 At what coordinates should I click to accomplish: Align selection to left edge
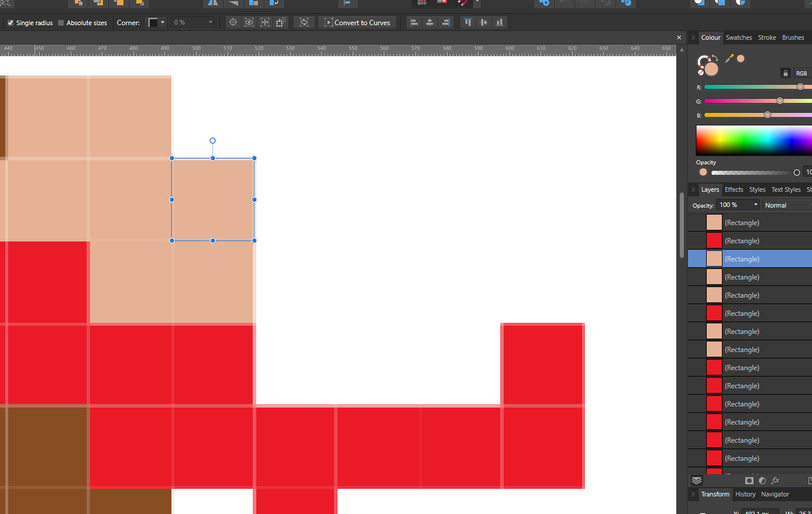[414, 22]
